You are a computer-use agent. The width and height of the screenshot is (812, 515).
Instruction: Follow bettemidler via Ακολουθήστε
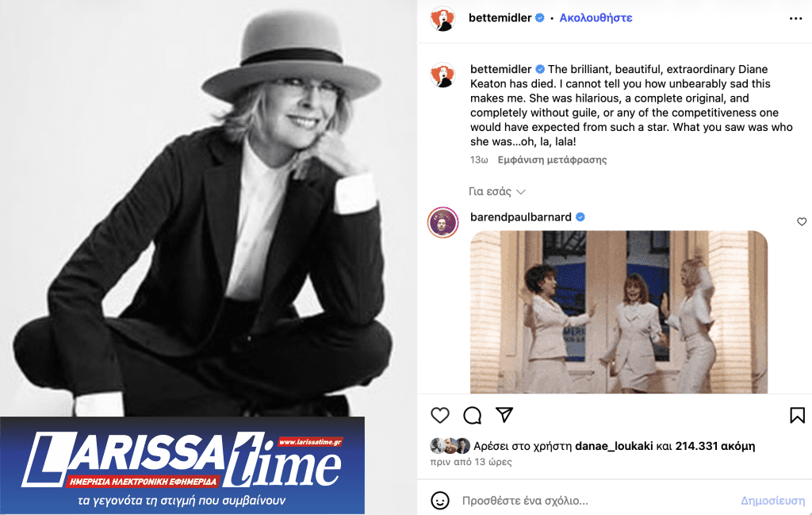[x=596, y=18]
